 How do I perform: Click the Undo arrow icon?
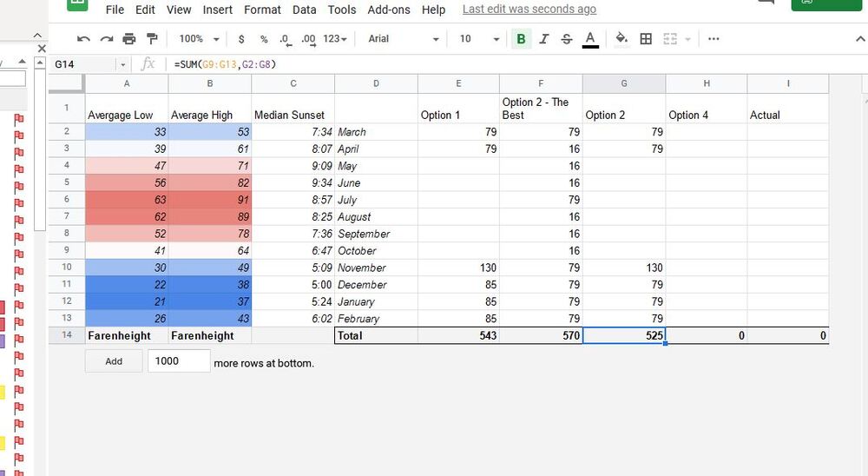(83, 39)
